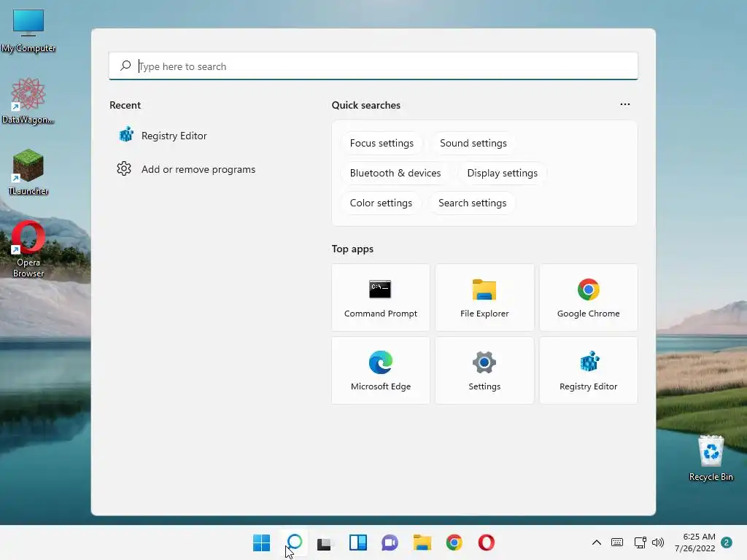Open File Explorer from the taskbar
747x560 pixels.
tap(422, 542)
